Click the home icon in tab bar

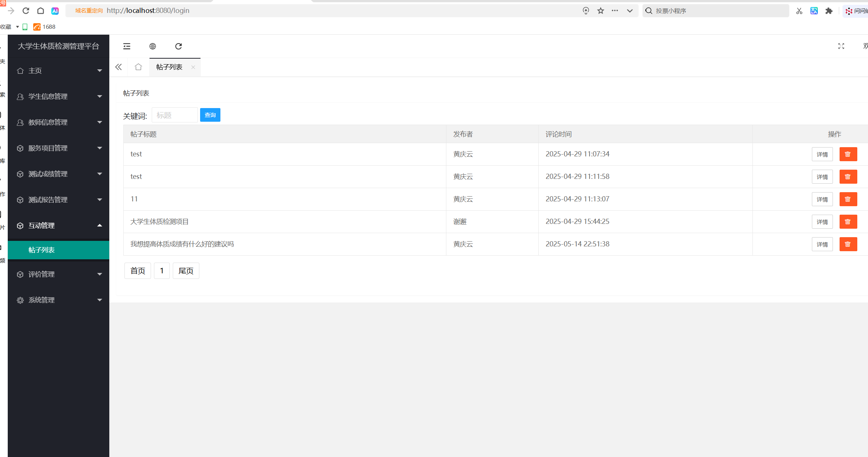138,67
